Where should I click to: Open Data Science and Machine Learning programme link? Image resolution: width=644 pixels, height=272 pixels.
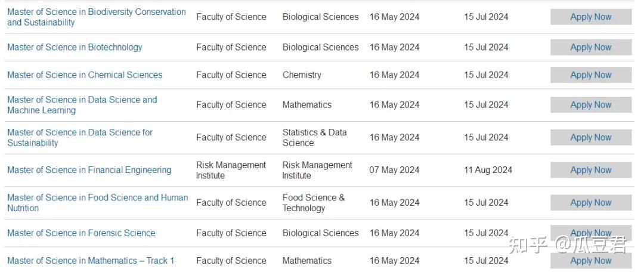pos(82,105)
